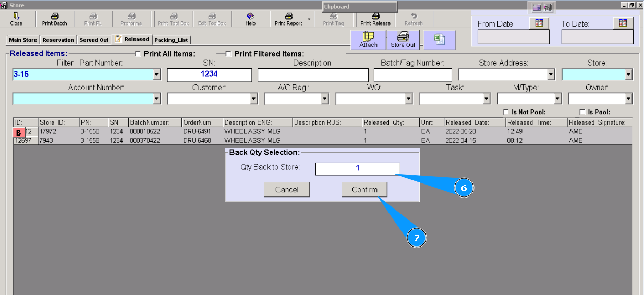644x295 pixels.
Task: Click the SN filter field
Action: point(209,75)
